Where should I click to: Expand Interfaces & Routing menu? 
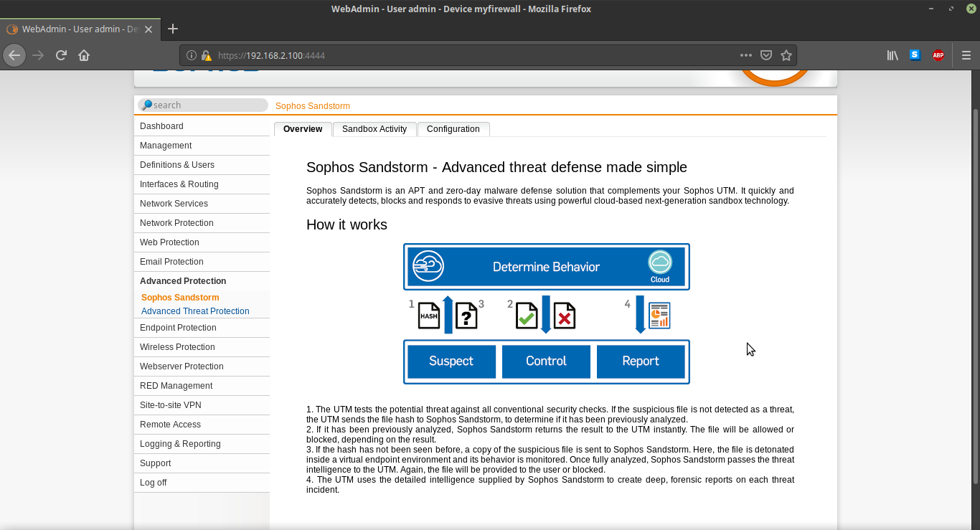click(202, 184)
